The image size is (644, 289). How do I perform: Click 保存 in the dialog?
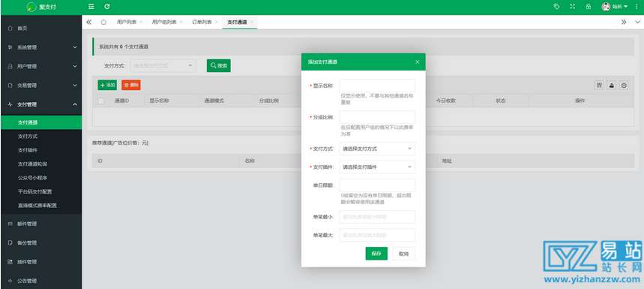[x=376, y=254]
